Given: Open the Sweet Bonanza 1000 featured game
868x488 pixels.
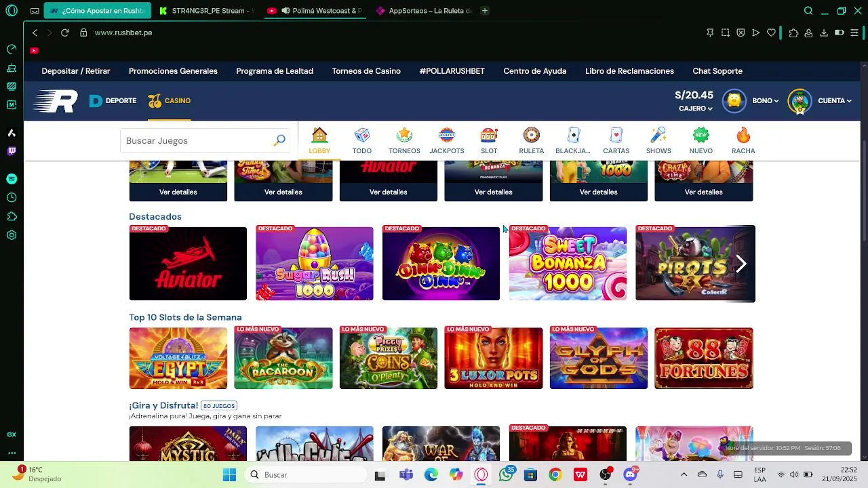Looking at the screenshot, I should pyautogui.click(x=568, y=264).
